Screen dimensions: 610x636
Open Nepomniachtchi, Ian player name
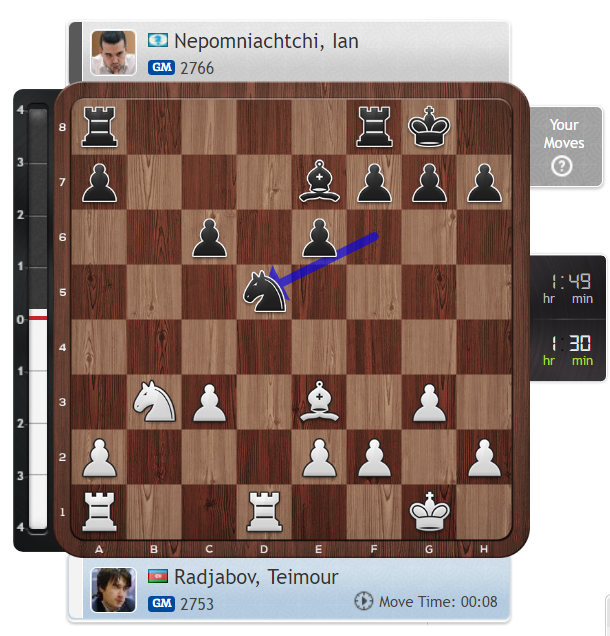pos(266,41)
